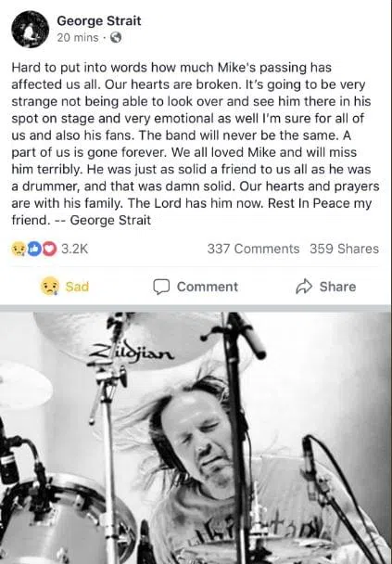Choose the Share button label

pyautogui.click(x=337, y=287)
